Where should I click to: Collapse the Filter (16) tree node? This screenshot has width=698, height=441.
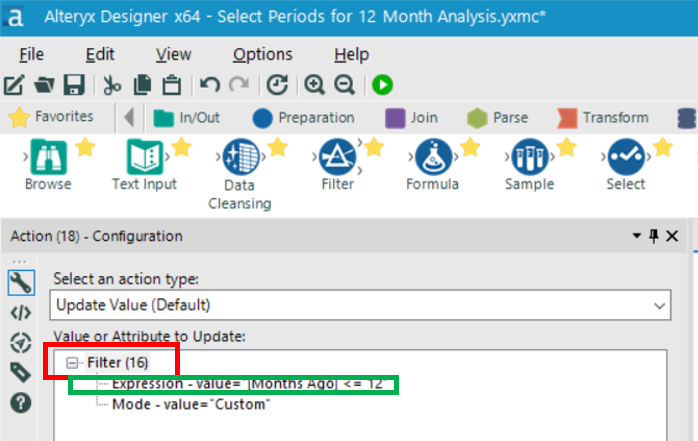tap(72, 362)
